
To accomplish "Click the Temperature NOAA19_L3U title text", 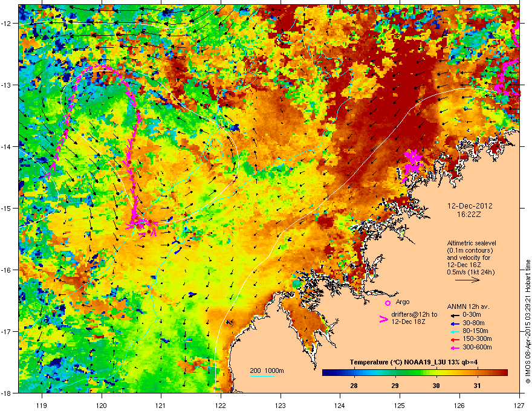I will [414, 362].
